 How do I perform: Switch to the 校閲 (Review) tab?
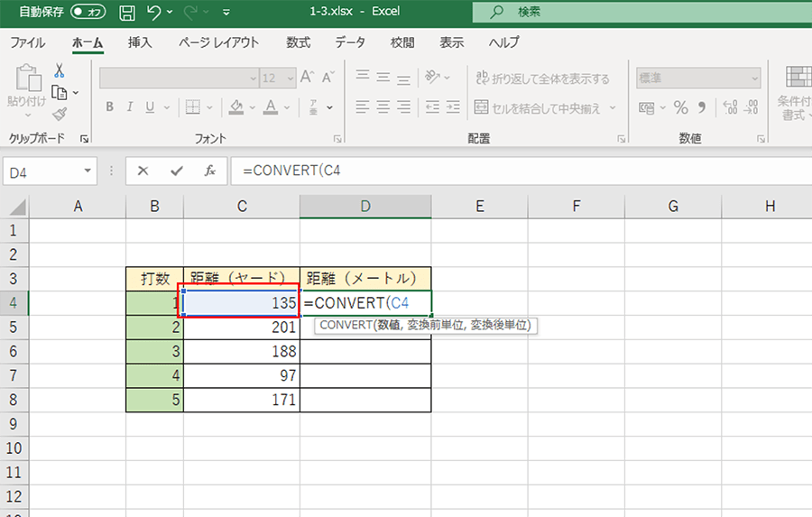coord(402,42)
